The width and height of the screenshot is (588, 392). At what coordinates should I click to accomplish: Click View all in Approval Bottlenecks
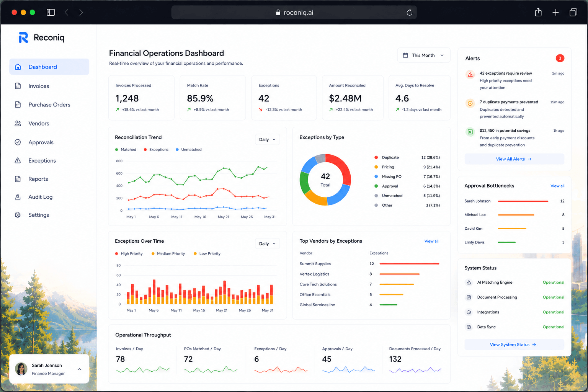[557, 186]
